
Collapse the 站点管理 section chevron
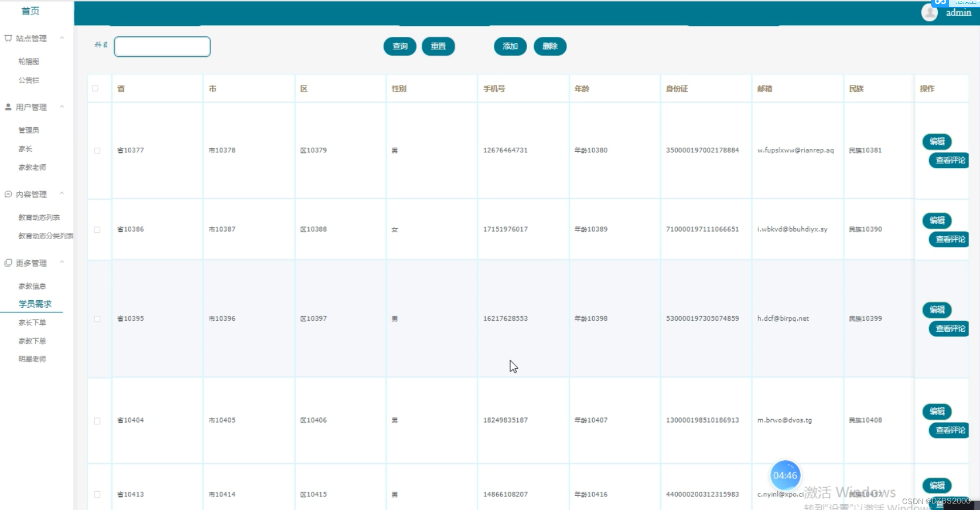[62, 38]
